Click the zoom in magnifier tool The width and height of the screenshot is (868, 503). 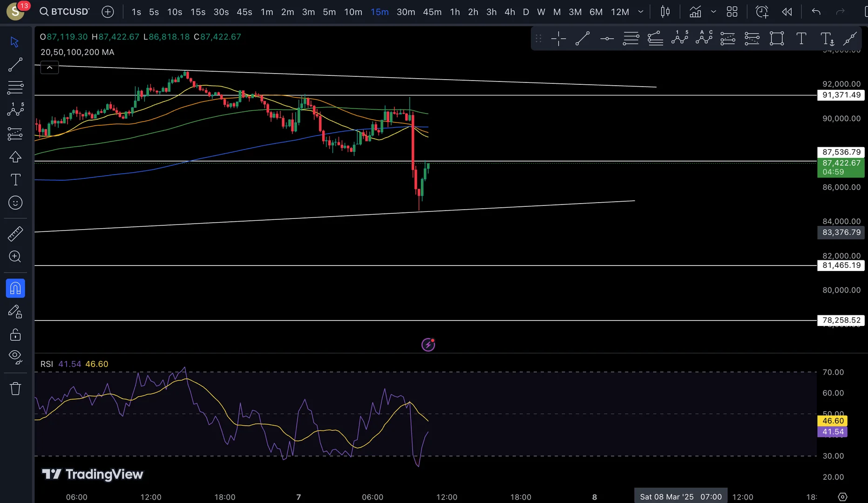[15, 257]
